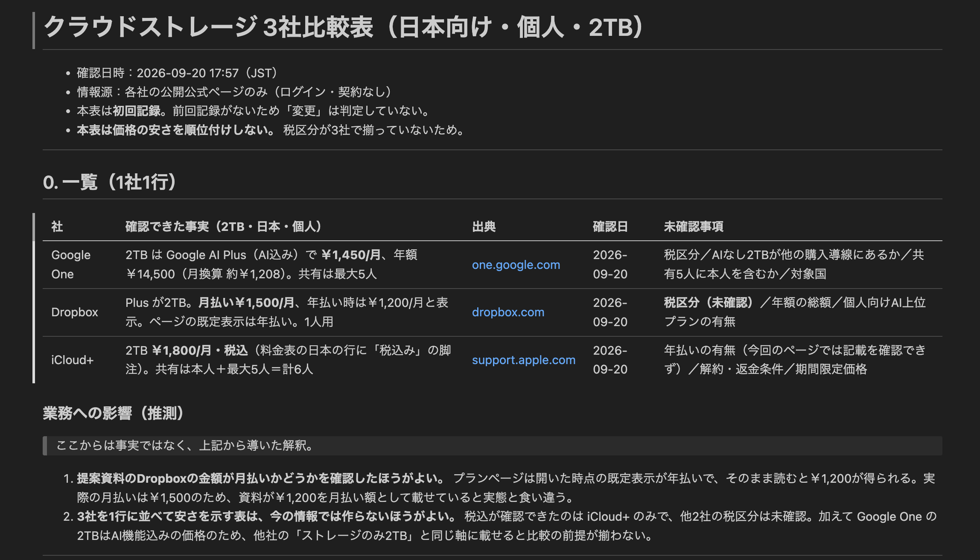Open the one.google.com source link
This screenshot has width=980, height=560.
[x=516, y=265]
